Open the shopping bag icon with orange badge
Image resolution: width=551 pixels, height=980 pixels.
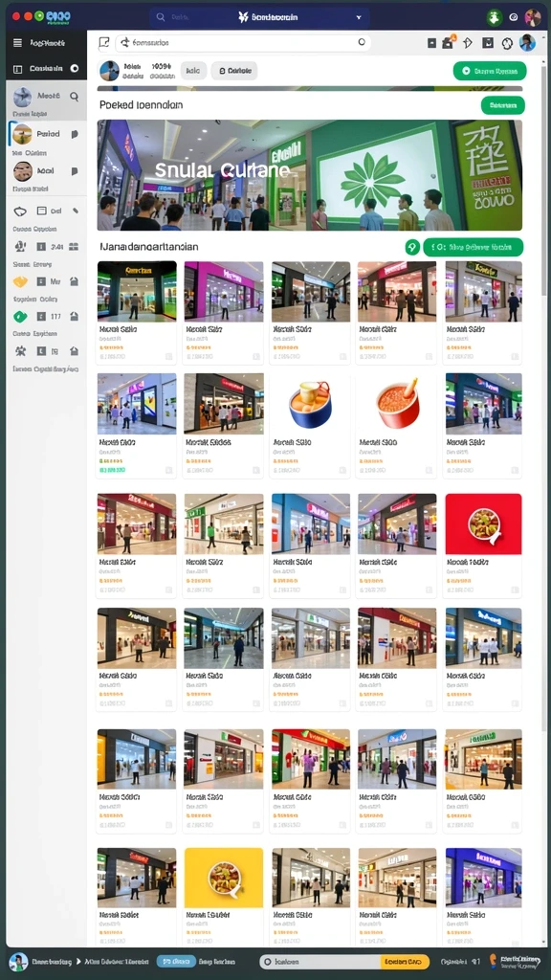[448, 42]
